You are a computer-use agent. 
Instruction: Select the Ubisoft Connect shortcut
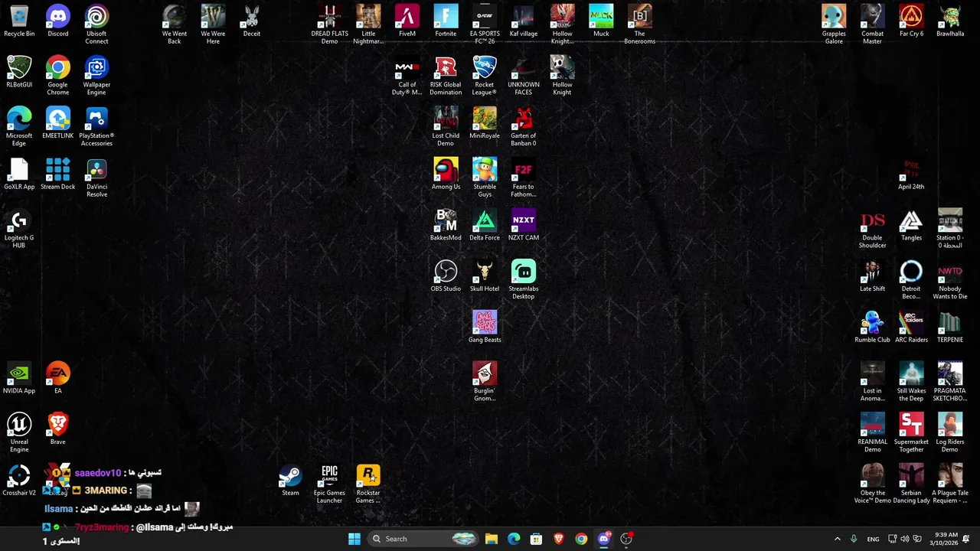(x=96, y=24)
